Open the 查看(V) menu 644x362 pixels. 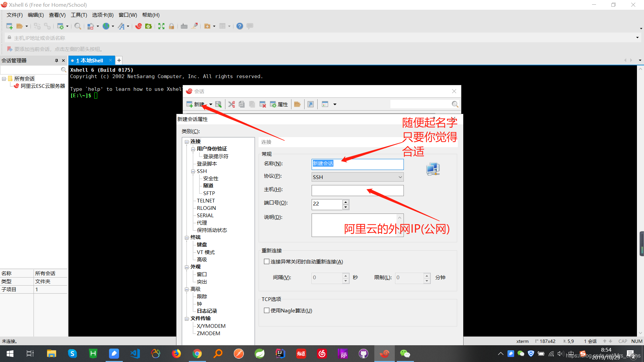[x=57, y=15]
